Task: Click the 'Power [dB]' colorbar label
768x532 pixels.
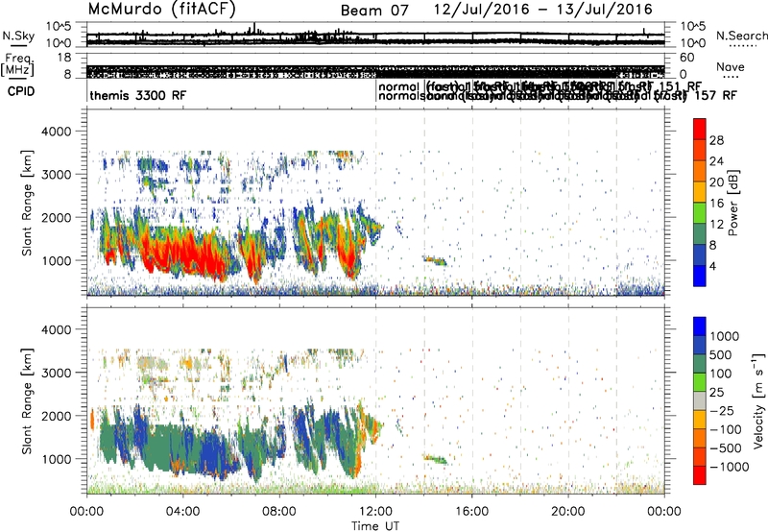Action: pyautogui.click(x=733, y=203)
